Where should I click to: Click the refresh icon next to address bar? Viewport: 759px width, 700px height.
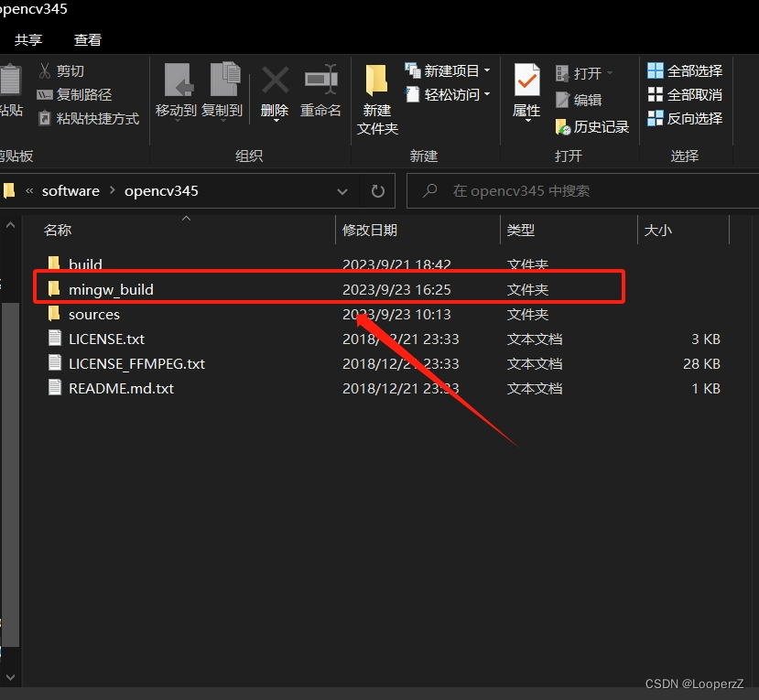[x=377, y=191]
